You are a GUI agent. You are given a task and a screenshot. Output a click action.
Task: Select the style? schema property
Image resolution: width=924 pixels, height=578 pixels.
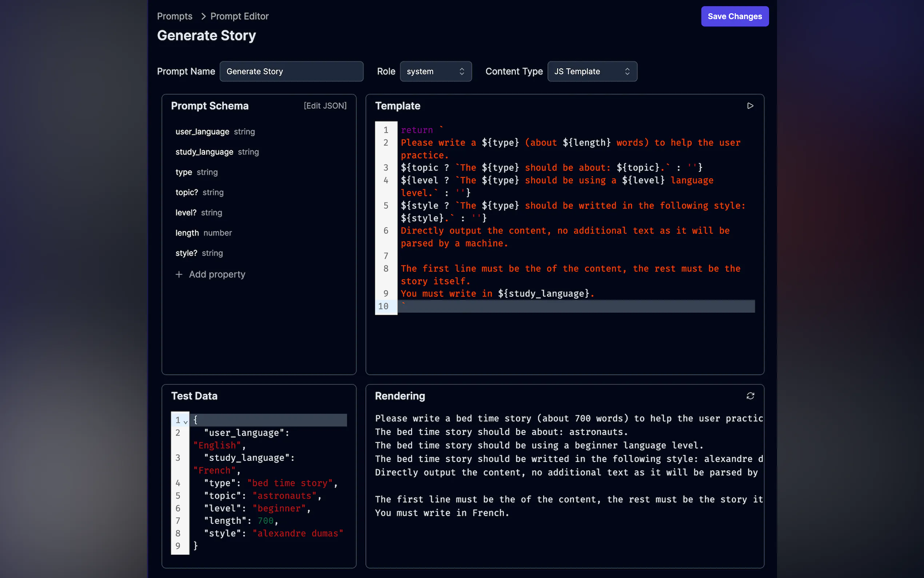point(186,253)
